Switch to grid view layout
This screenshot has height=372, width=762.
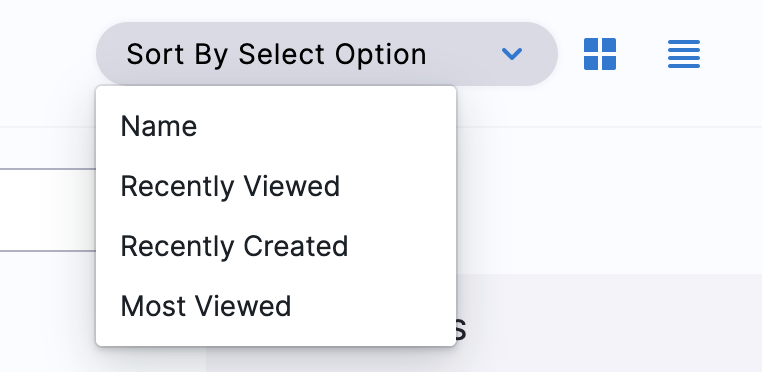pos(600,54)
